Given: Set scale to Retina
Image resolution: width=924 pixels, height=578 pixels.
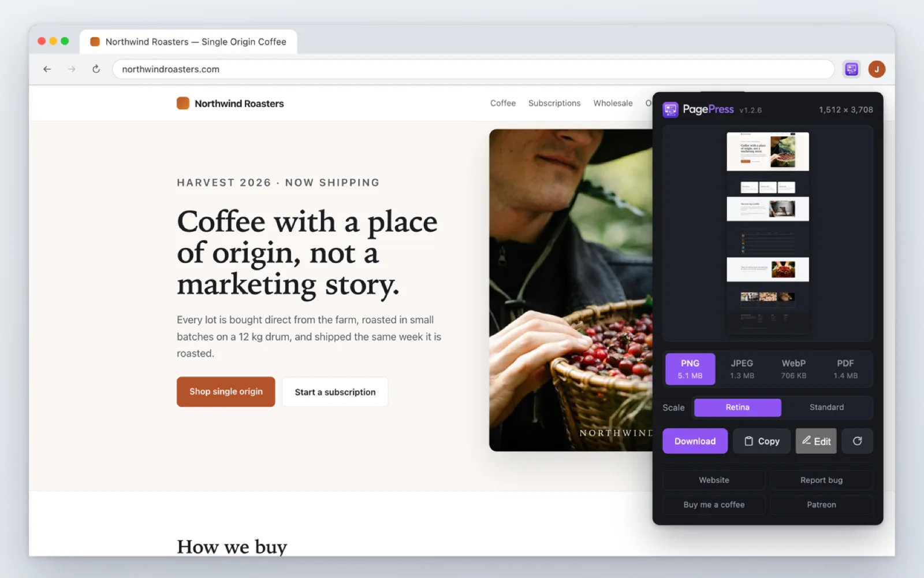Looking at the screenshot, I should coord(737,407).
